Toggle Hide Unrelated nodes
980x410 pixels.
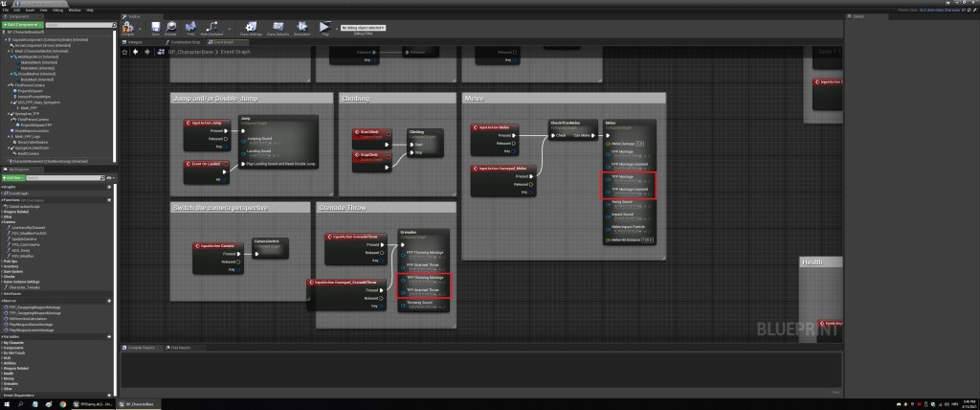tap(213, 27)
